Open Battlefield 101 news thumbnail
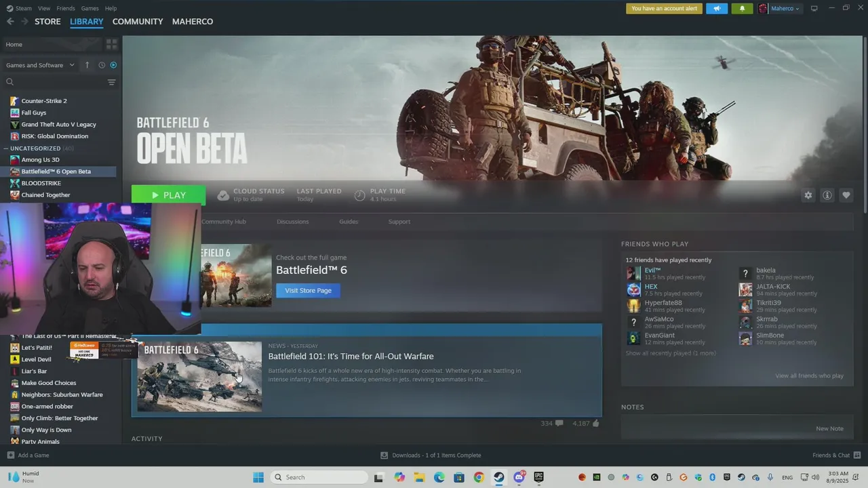 (199, 376)
